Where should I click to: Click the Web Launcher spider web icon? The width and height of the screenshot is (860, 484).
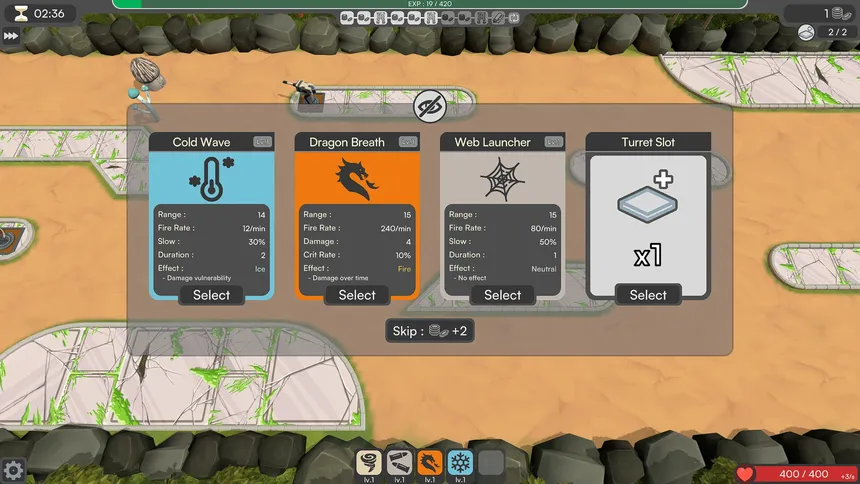pyautogui.click(x=502, y=179)
